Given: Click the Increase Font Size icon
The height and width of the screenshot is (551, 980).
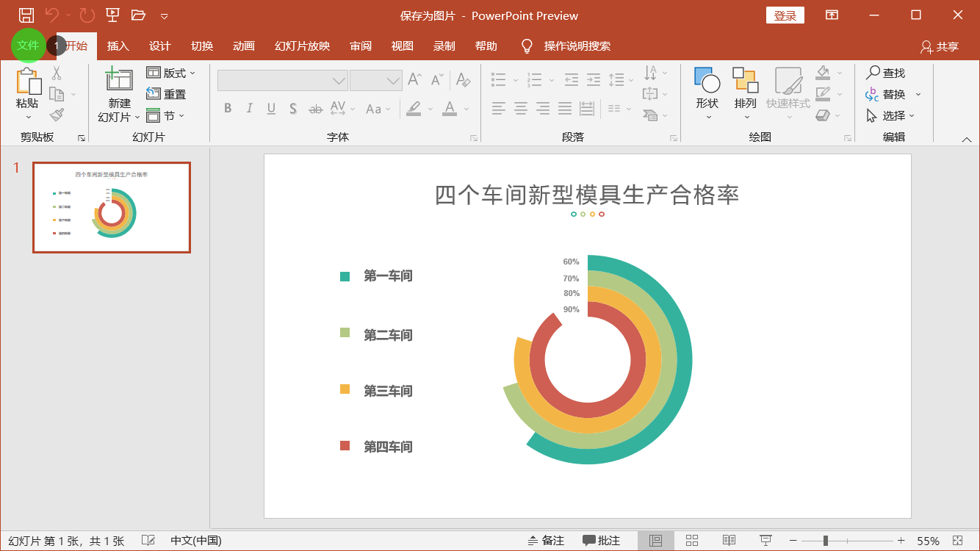Looking at the screenshot, I should pyautogui.click(x=415, y=79).
